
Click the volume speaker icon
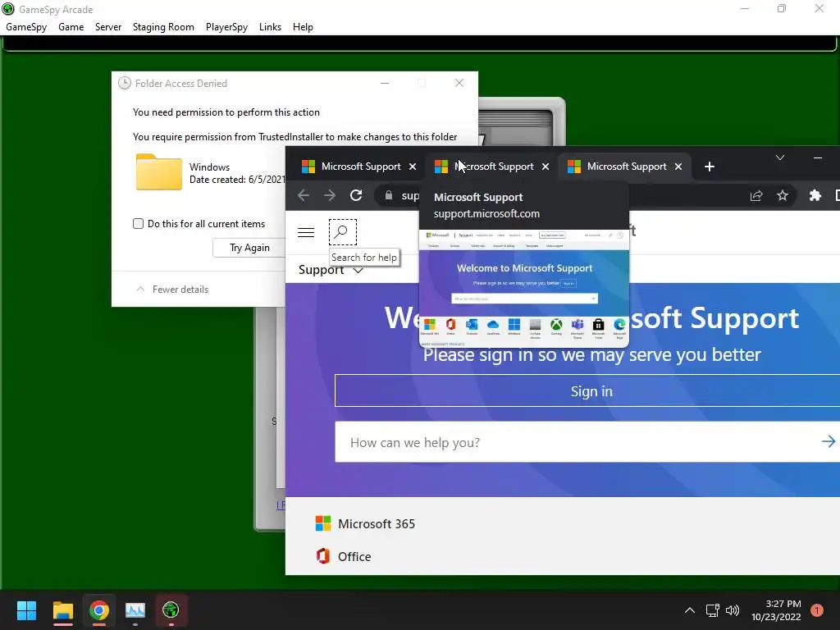coord(733,610)
